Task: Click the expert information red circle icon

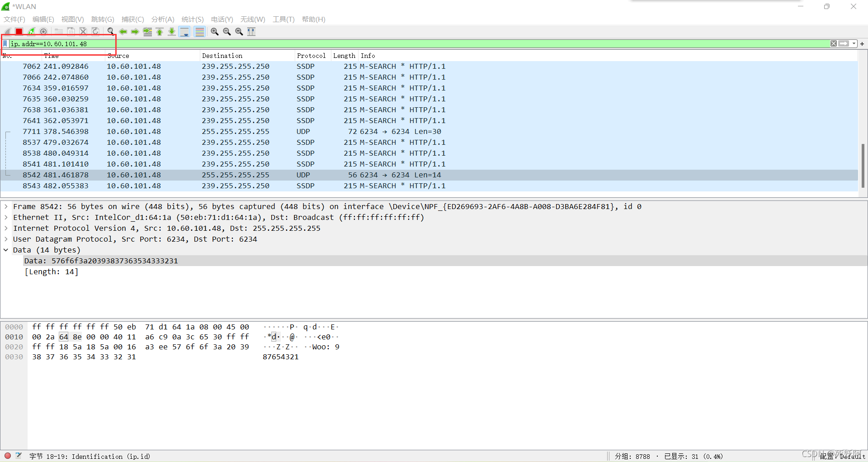Action: [x=8, y=456]
